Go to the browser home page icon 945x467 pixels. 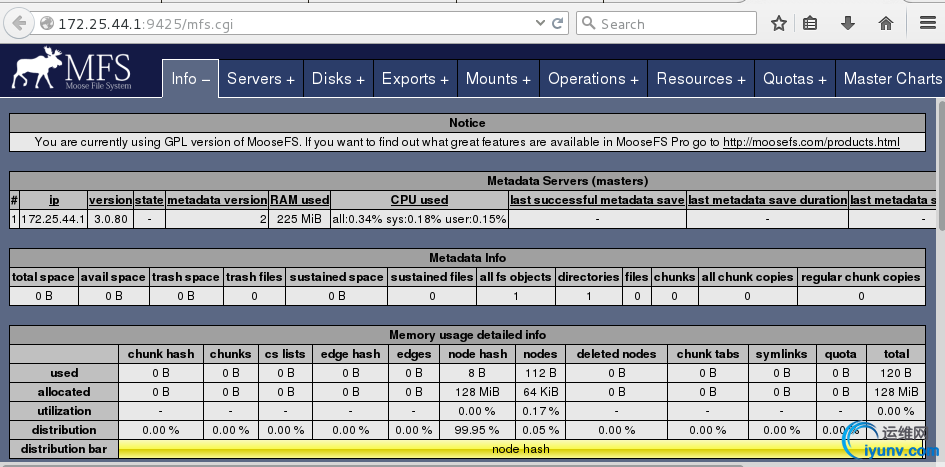(885, 24)
